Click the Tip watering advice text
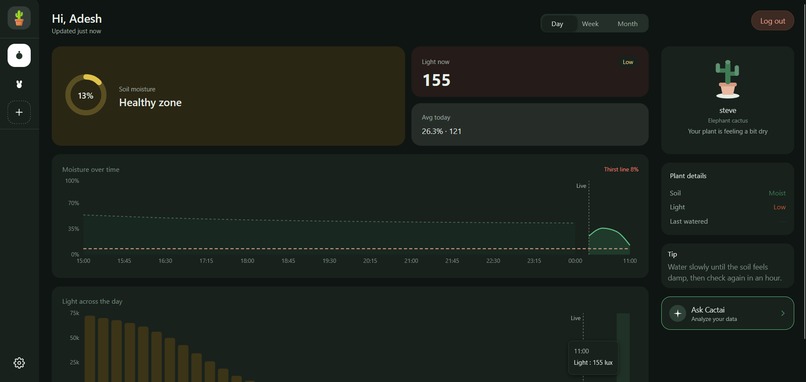The width and height of the screenshot is (806, 382). point(724,272)
